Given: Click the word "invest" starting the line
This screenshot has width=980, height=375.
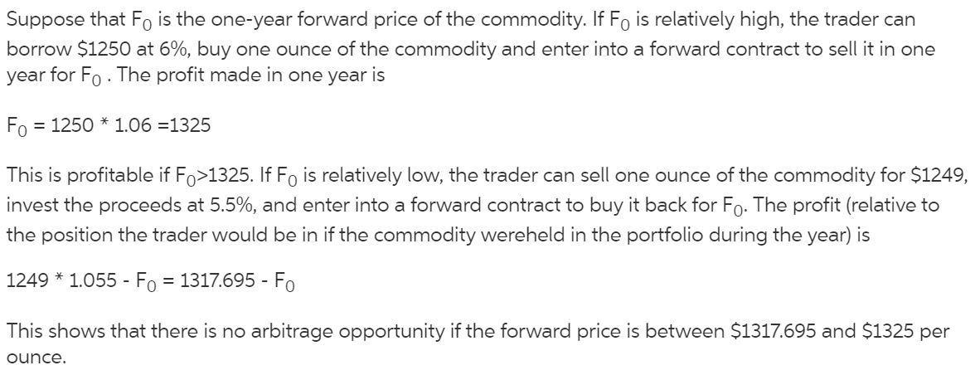Looking at the screenshot, I should pos(31,205).
